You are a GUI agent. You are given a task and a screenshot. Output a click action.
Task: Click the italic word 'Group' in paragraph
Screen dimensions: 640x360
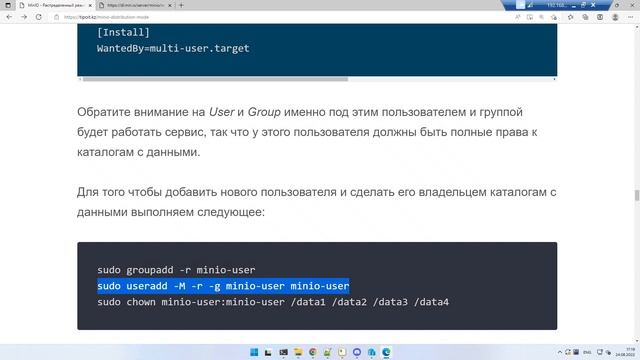point(264,112)
